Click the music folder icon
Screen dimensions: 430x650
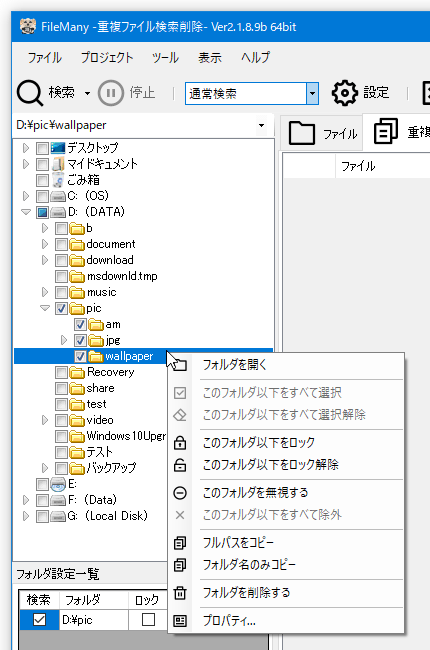point(77,292)
